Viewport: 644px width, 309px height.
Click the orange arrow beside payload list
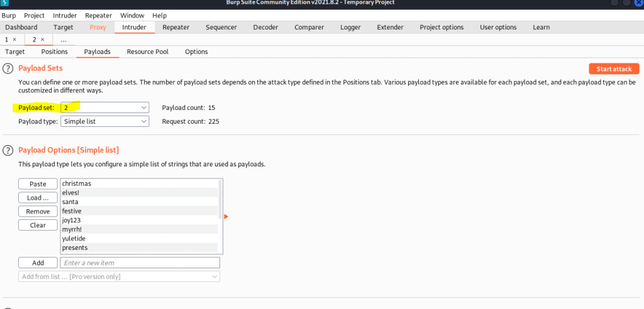(226, 217)
